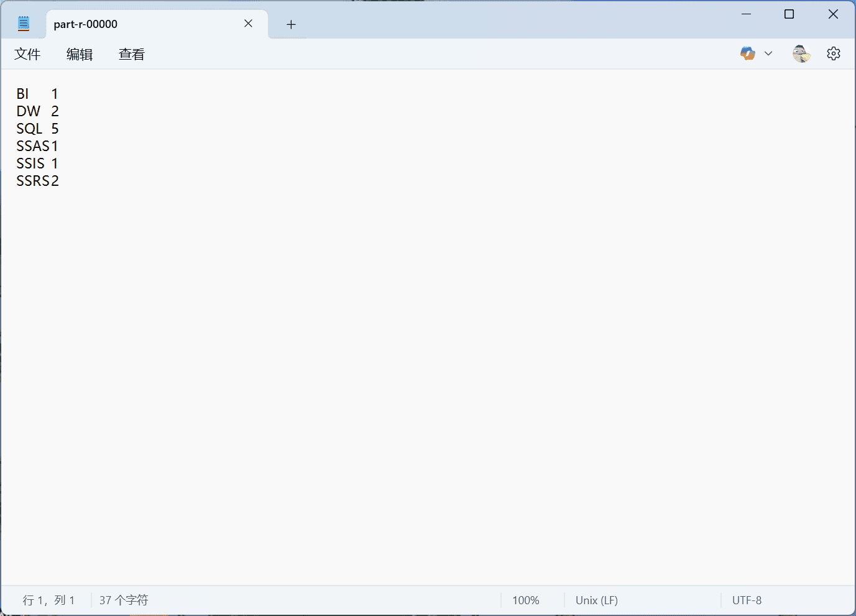Open the 编辑 menu
The height and width of the screenshot is (616, 856).
tap(80, 54)
